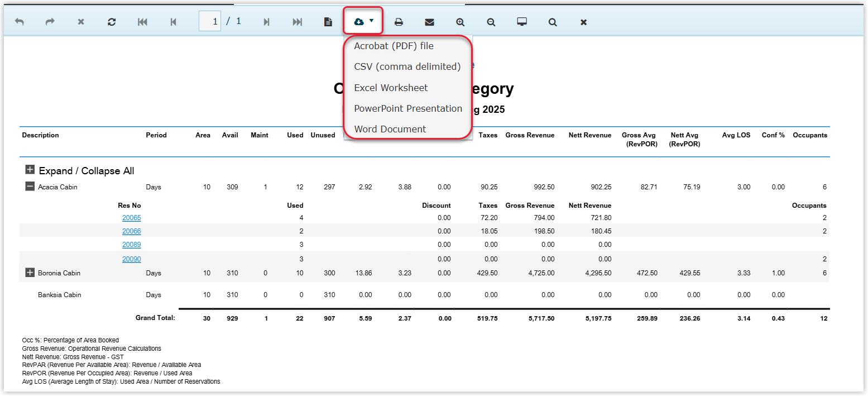Click the Avg LOS column header
The image size is (868, 396).
(x=736, y=135)
